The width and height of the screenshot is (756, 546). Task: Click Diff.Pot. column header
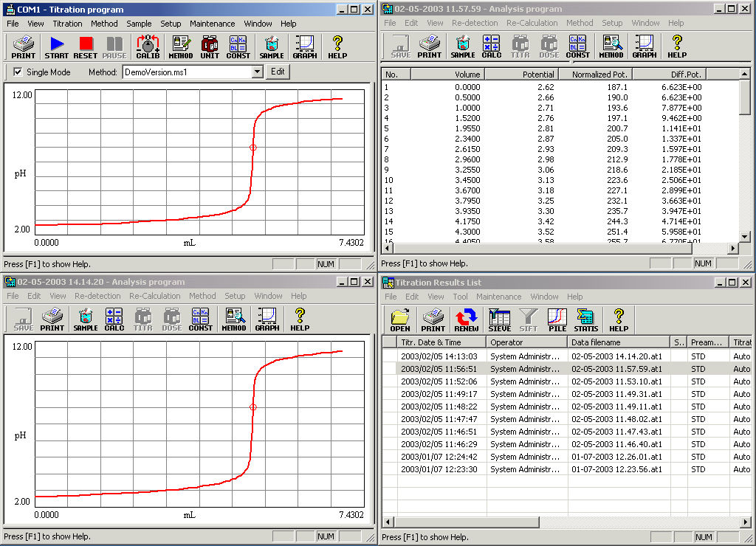point(669,75)
